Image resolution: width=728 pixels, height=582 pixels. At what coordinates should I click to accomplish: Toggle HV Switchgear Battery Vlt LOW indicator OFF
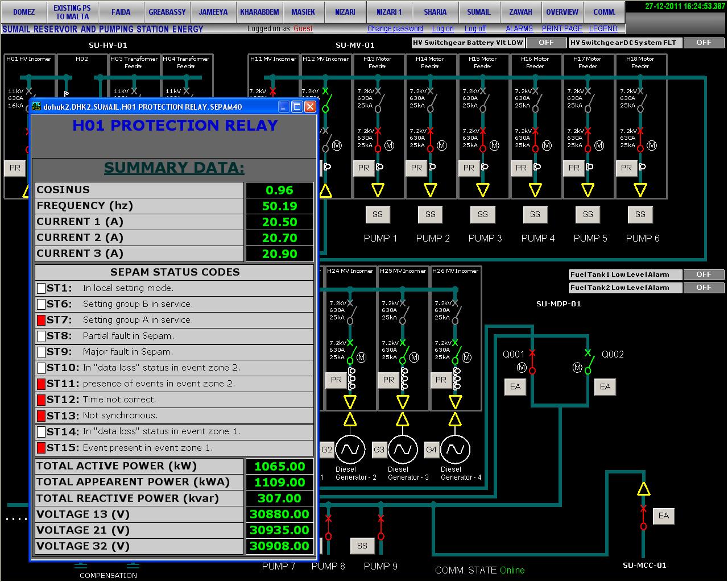(546, 43)
